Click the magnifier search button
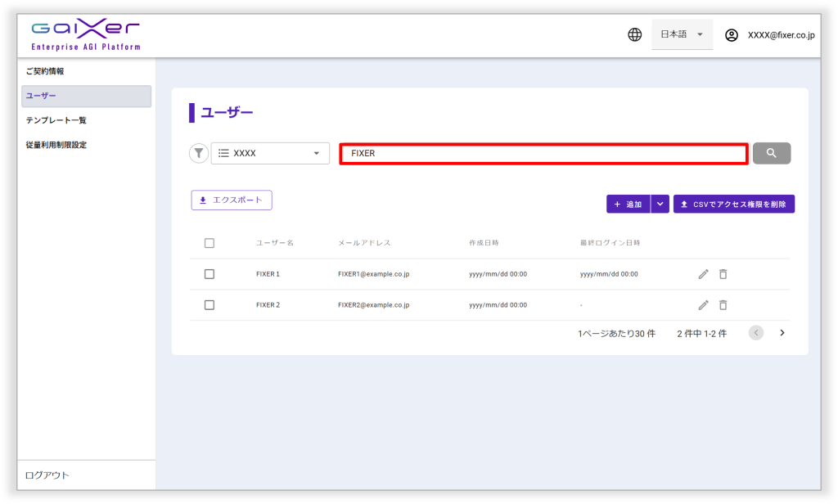Screen dimensions: 838x504 tap(771, 153)
